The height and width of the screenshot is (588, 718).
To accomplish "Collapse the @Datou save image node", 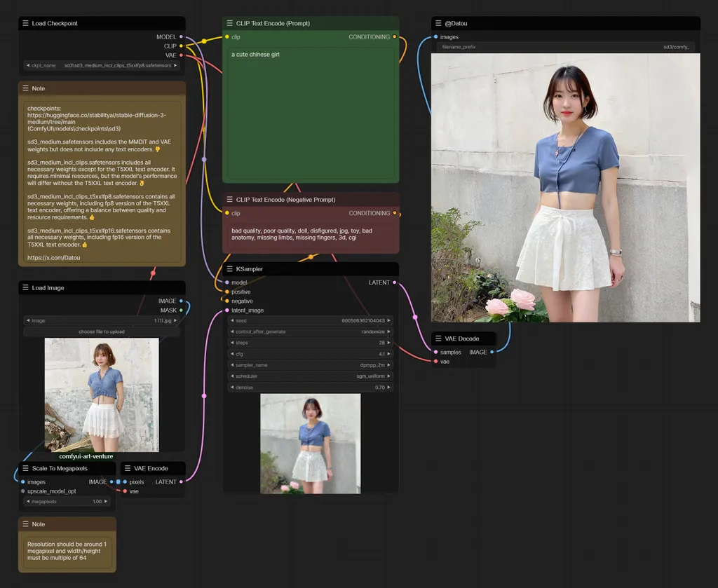I will point(438,22).
